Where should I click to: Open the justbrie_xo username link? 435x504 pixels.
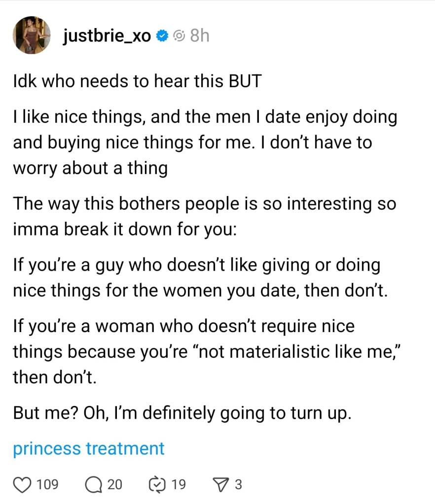pos(107,35)
